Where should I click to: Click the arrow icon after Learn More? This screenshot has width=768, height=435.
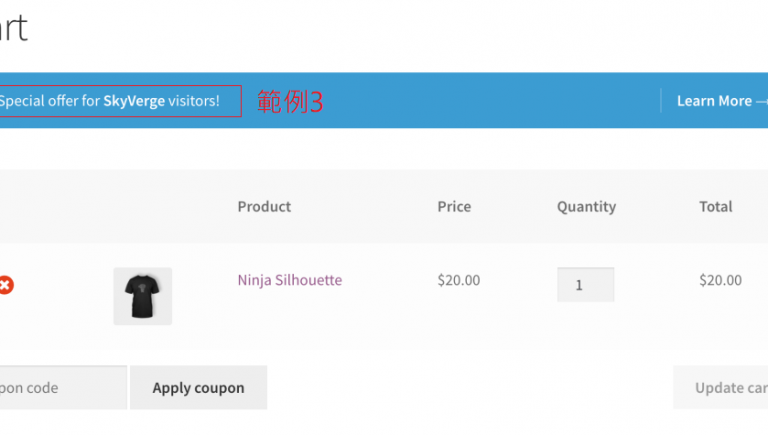(762, 101)
